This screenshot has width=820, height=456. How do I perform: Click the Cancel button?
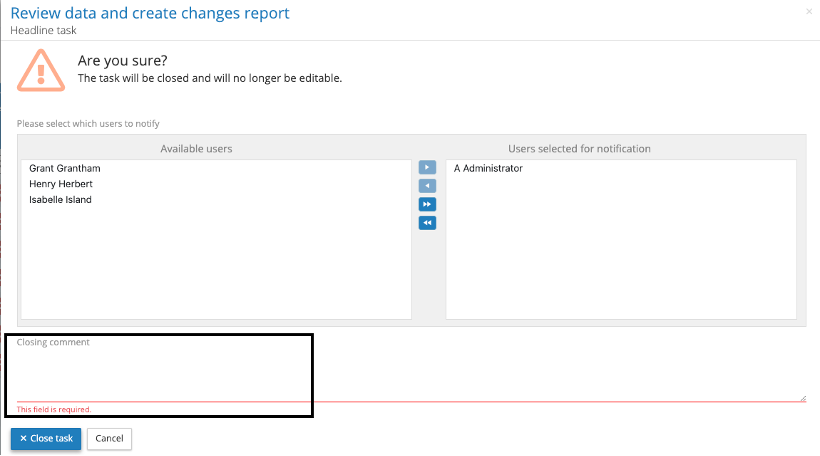coord(109,438)
